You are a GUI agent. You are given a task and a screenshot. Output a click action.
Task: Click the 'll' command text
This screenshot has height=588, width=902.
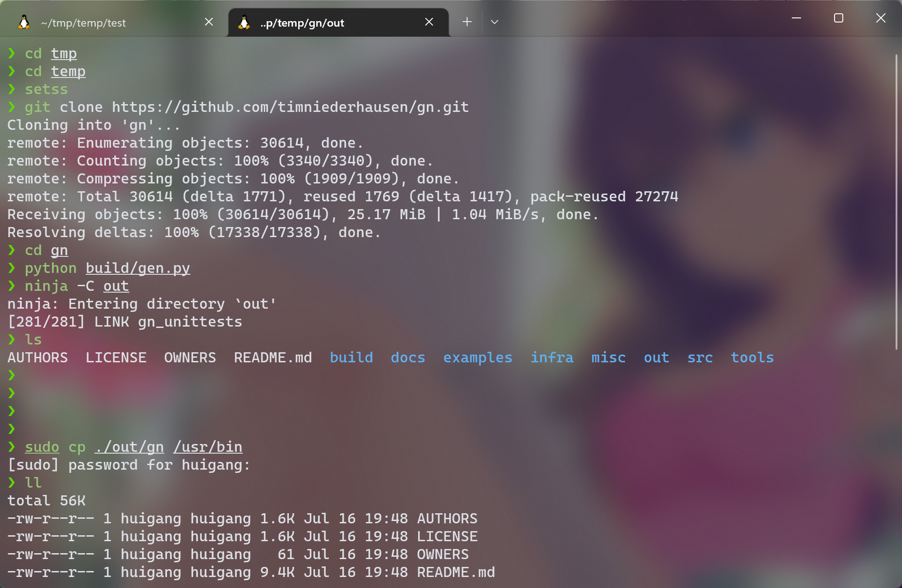33,483
